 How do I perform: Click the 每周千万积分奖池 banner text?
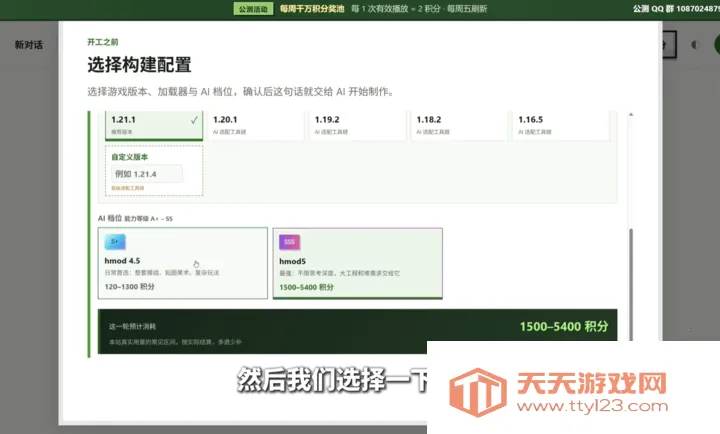point(312,9)
